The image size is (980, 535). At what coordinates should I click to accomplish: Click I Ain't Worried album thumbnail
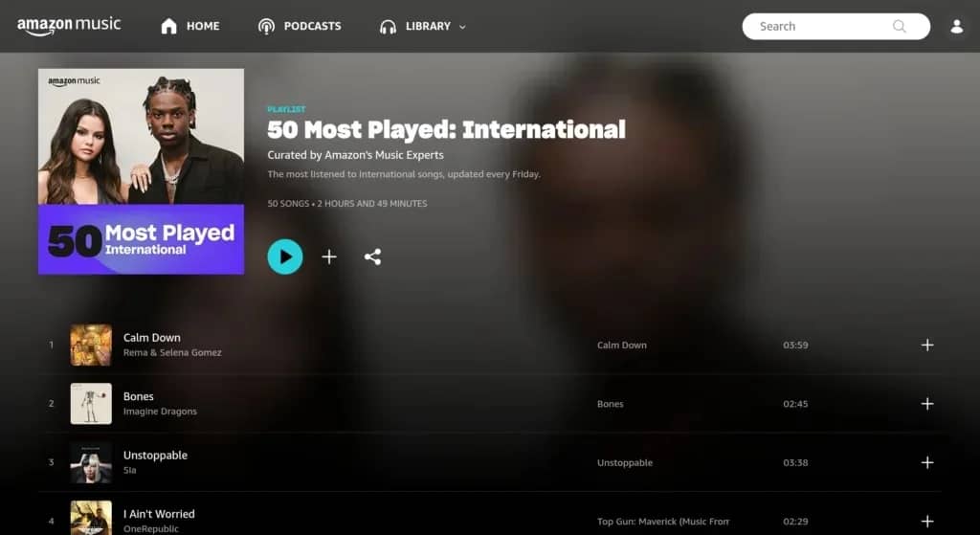pos(91,518)
